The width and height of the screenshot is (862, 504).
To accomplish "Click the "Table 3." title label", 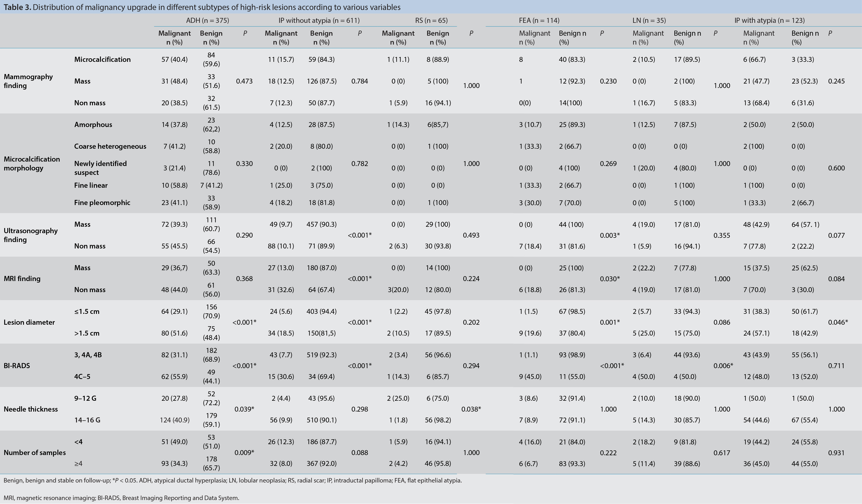I will coord(17,7).
